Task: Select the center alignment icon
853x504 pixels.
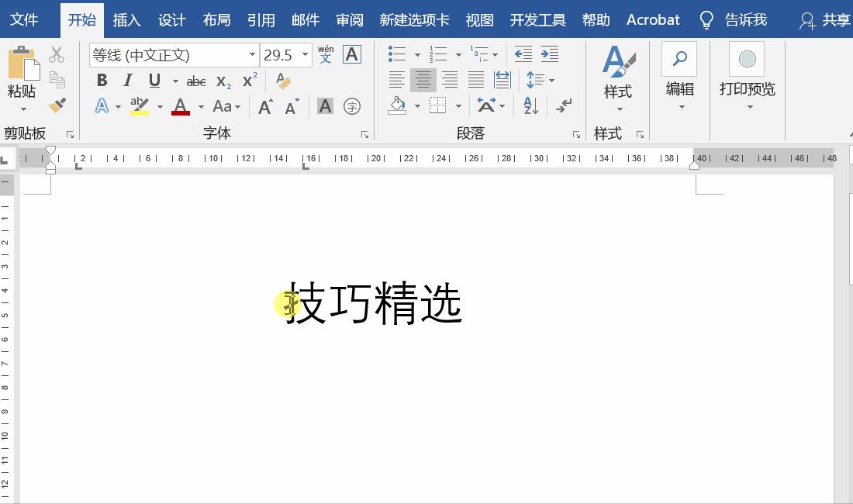Action: [x=423, y=80]
